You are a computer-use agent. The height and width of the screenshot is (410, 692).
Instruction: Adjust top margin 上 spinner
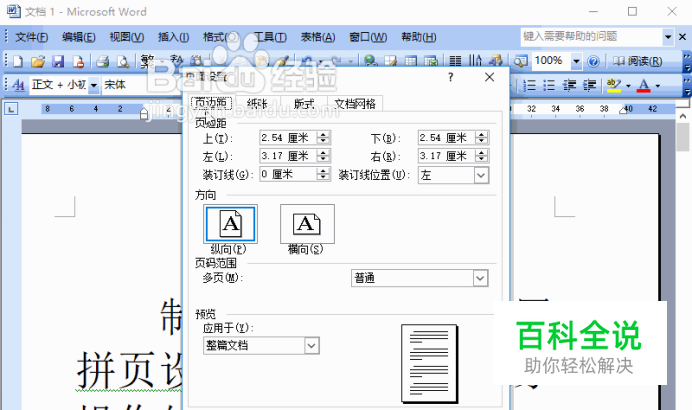323,138
